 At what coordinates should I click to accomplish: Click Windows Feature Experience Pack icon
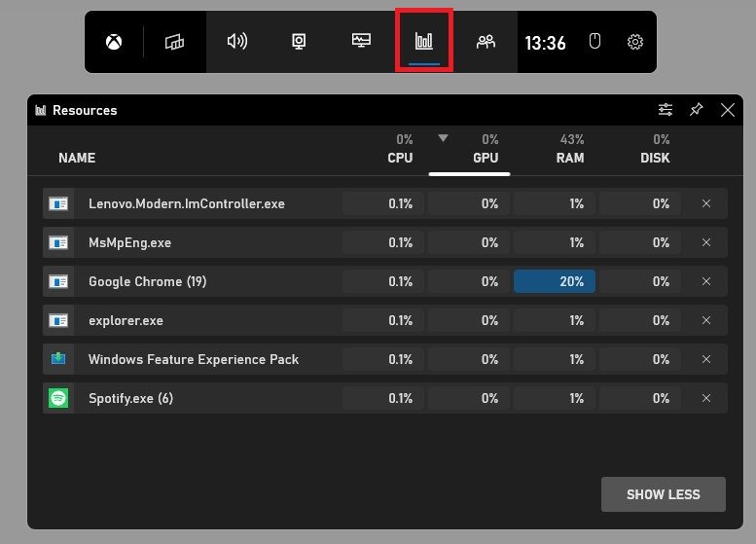58,358
